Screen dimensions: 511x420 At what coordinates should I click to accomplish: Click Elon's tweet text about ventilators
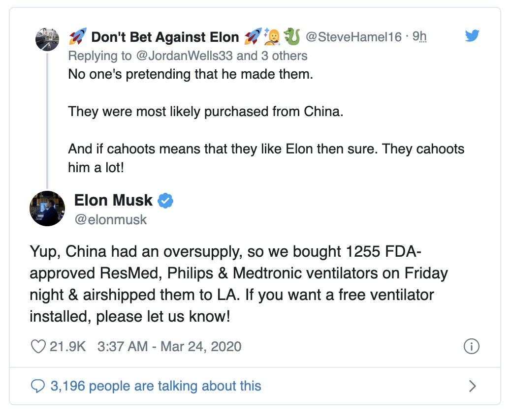231,284
